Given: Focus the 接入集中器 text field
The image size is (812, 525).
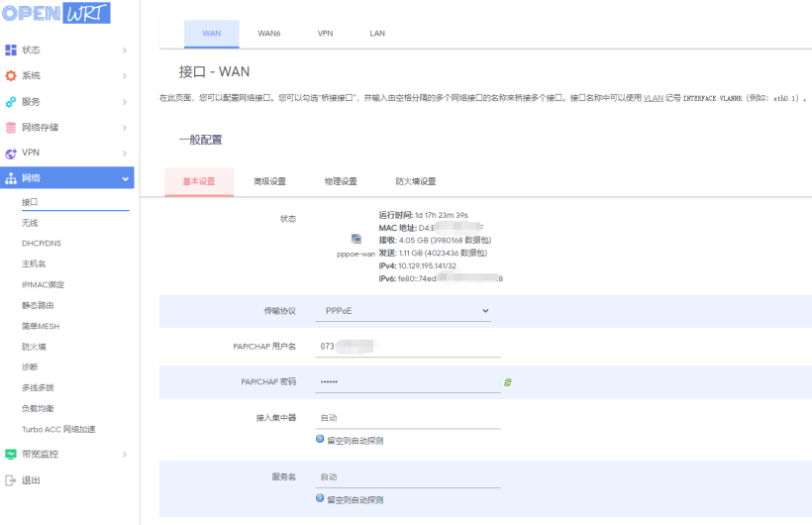Looking at the screenshot, I should [407, 418].
